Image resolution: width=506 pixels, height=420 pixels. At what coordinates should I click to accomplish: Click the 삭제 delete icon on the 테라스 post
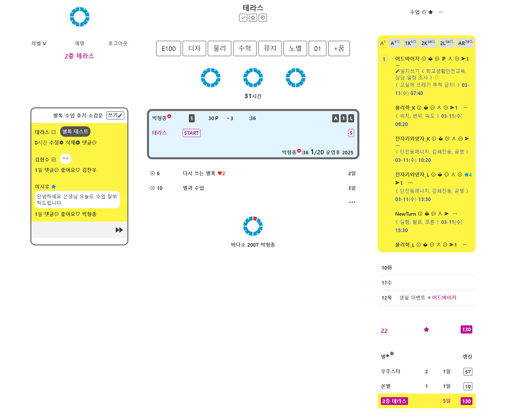(x=78, y=143)
